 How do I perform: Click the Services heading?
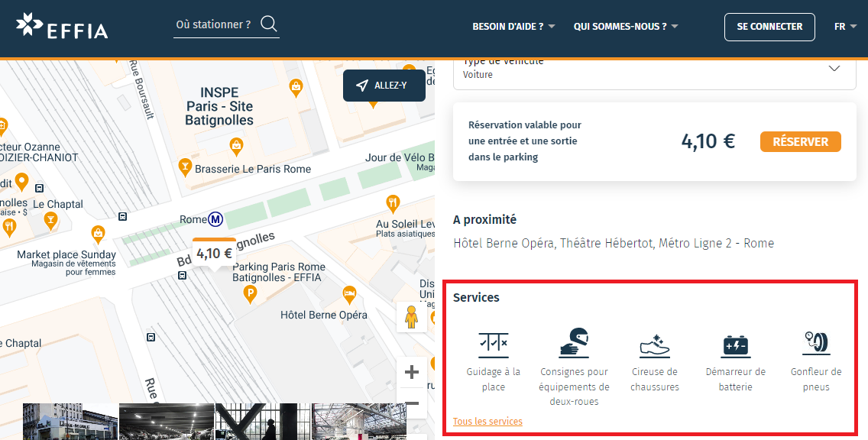(476, 297)
